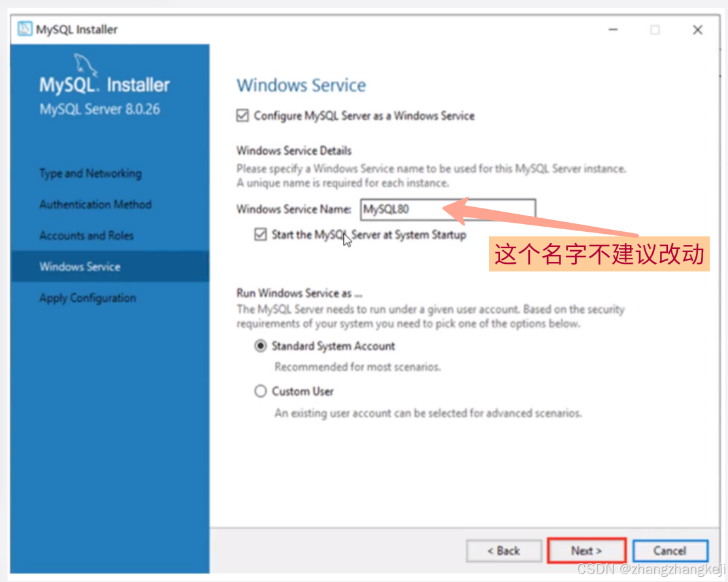Click the Run Windows Service as ... label
Screen dimensions: 728x582
299,293
